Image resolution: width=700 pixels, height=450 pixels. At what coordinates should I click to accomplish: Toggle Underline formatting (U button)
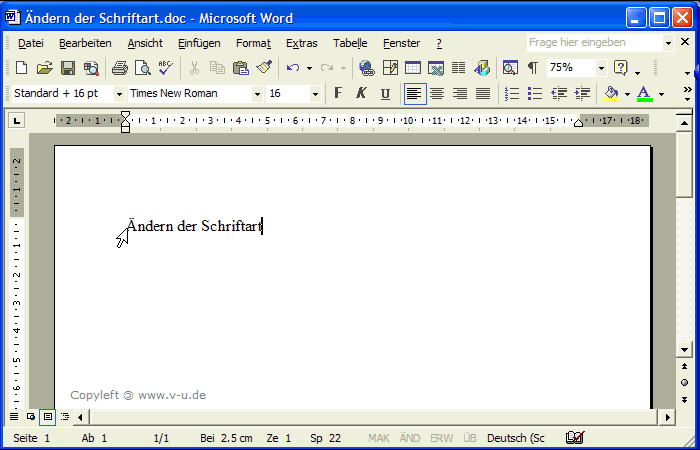385,94
